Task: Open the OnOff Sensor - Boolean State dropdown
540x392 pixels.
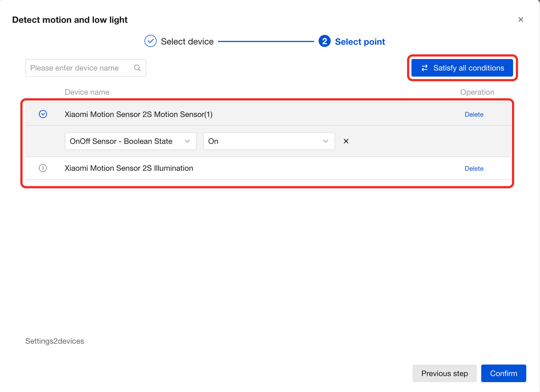Action: click(x=130, y=141)
